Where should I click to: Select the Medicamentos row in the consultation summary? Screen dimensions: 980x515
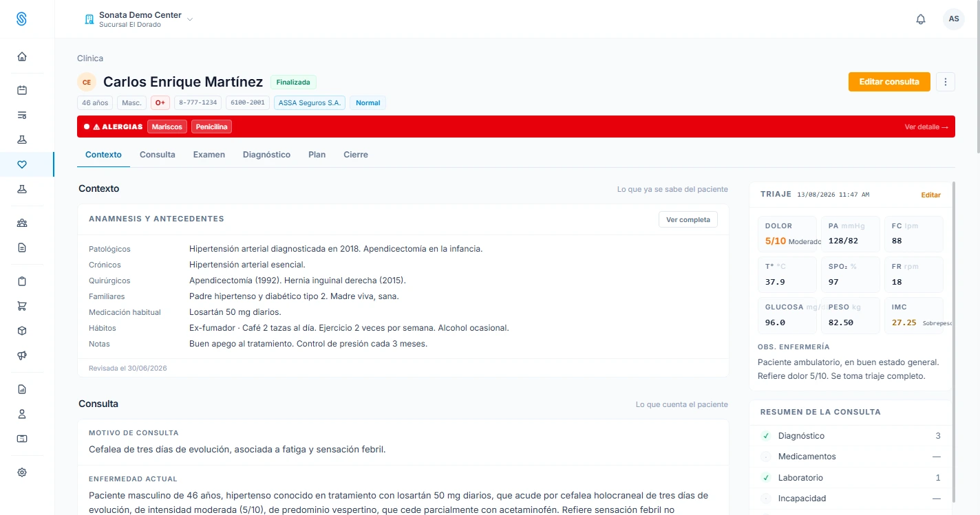coord(851,457)
